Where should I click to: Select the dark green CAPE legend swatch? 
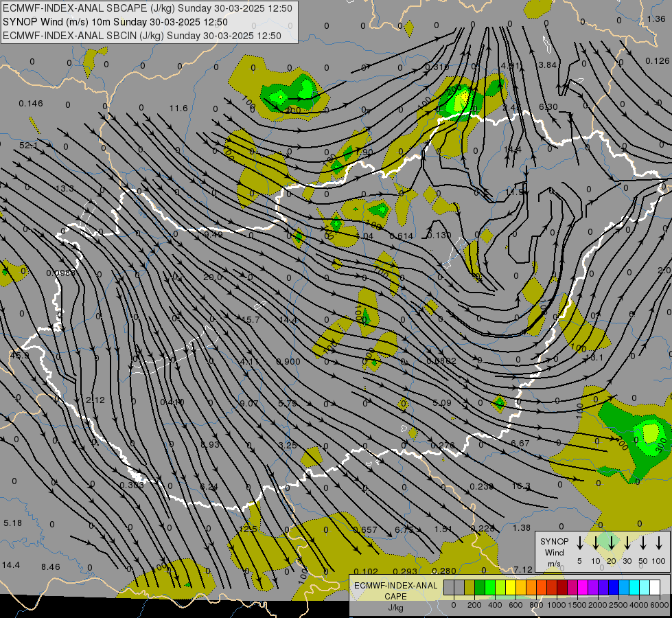tap(480, 588)
